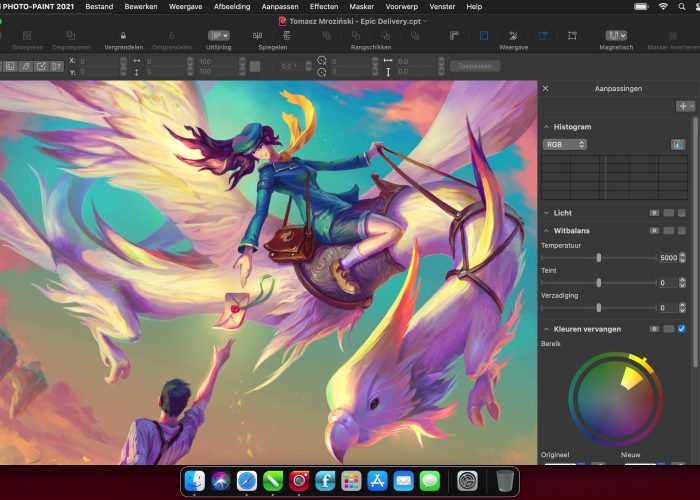Click the camera reset icon in Kleuren vervangen row

pyautogui.click(x=654, y=329)
